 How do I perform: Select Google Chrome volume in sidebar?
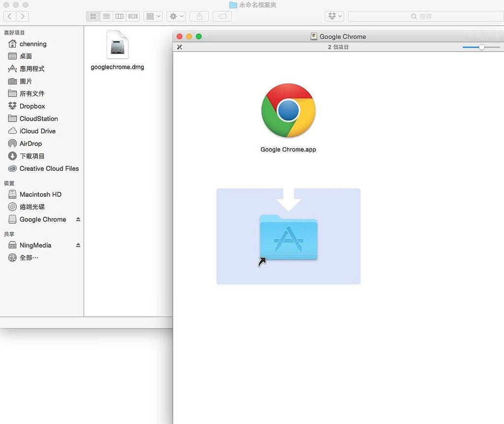[43, 219]
